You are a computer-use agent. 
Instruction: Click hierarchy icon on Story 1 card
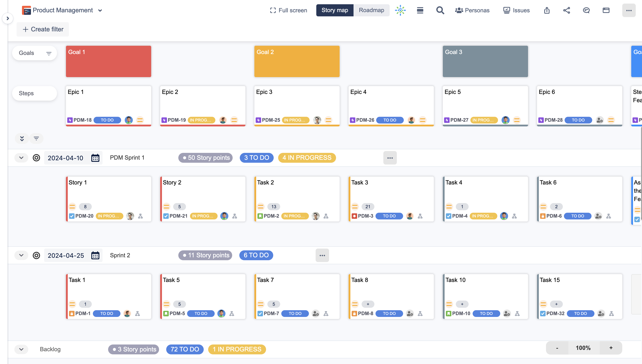pyautogui.click(x=140, y=216)
